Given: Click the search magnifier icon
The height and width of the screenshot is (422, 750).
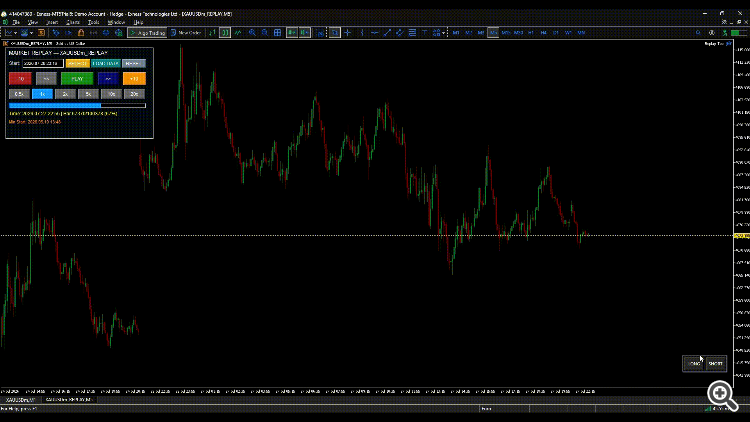Looking at the screenshot, I should pos(698,33).
